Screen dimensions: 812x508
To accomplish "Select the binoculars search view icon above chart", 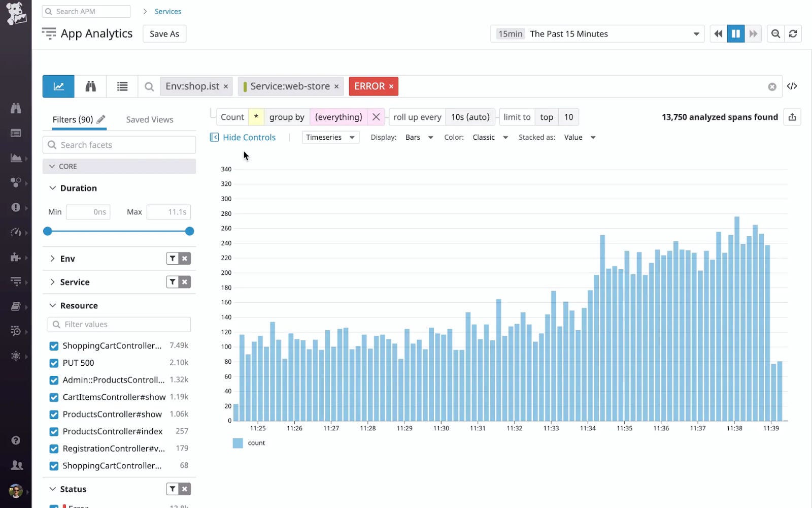I will coord(90,86).
